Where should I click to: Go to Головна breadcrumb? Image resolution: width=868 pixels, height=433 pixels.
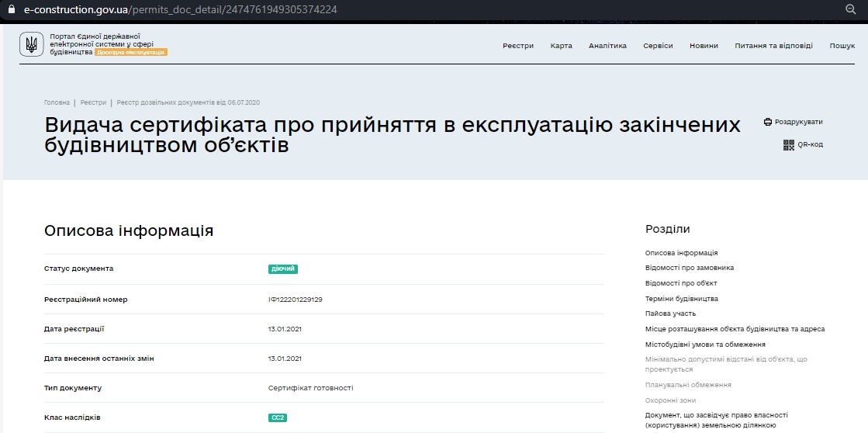(57, 102)
